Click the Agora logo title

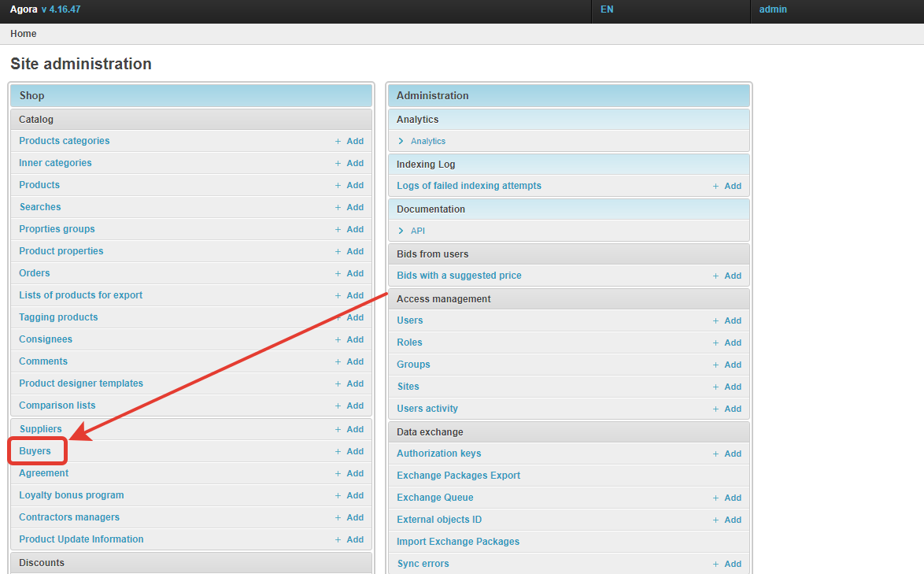pyautogui.click(x=24, y=9)
